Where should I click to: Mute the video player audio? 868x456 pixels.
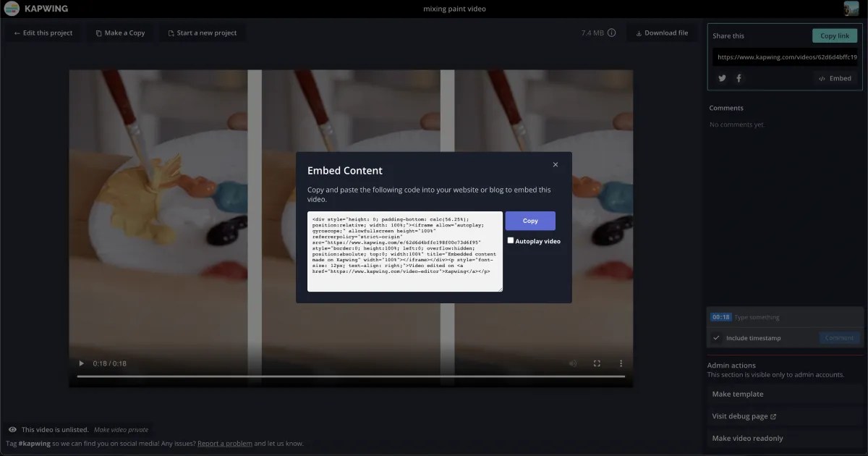click(573, 363)
